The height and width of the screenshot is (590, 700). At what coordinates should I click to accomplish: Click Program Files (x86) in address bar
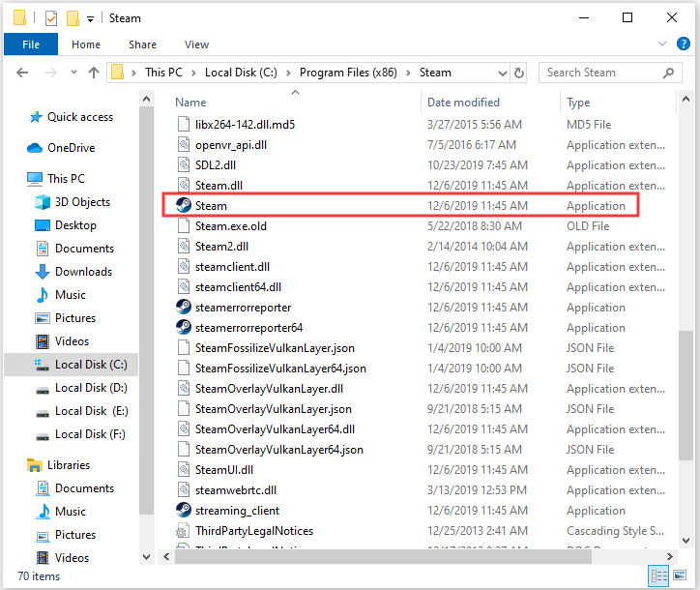coord(348,73)
